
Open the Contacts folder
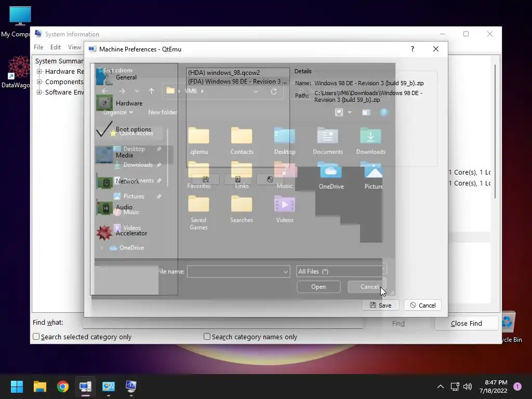pos(242,141)
